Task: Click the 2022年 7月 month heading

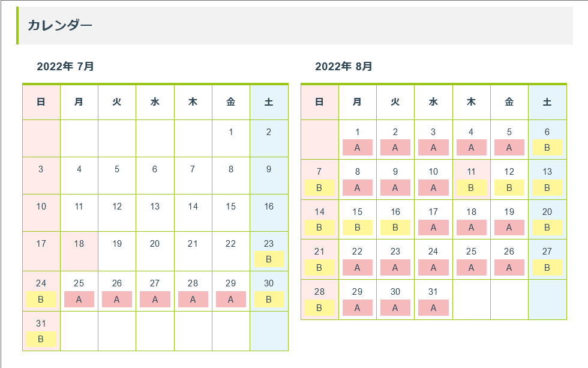Action: tap(65, 66)
